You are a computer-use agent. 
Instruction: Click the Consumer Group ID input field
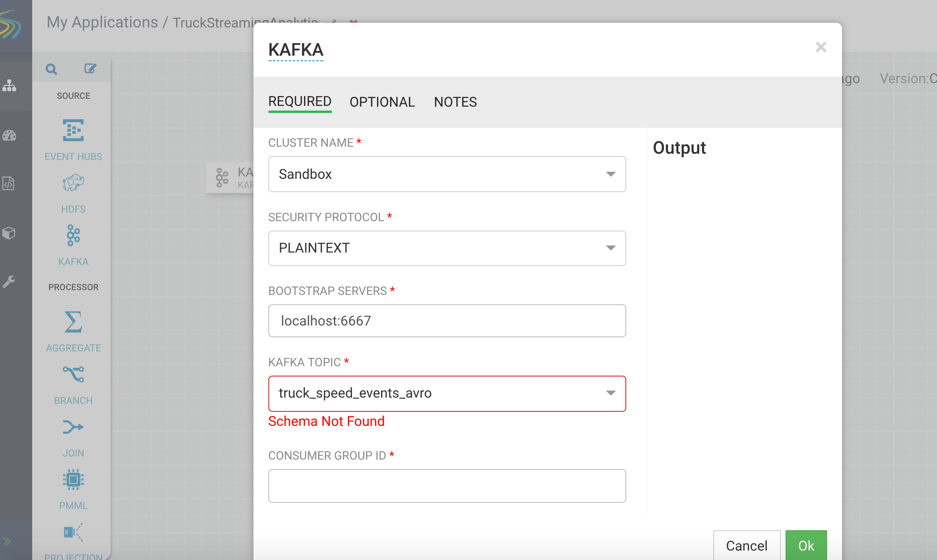447,485
